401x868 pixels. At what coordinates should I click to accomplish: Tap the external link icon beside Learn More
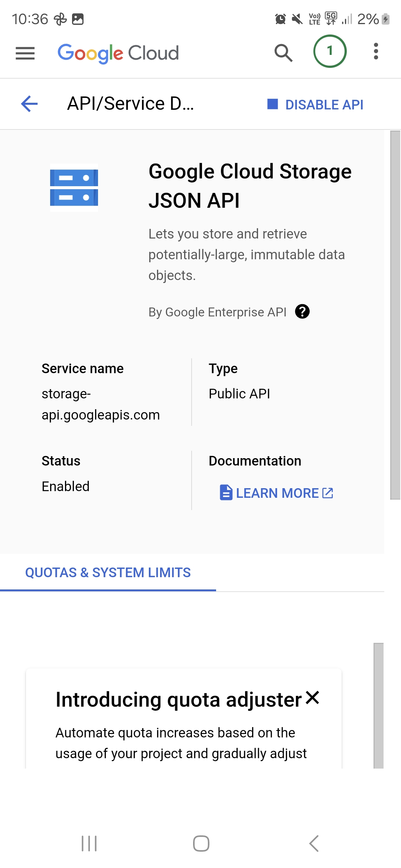pos(328,493)
